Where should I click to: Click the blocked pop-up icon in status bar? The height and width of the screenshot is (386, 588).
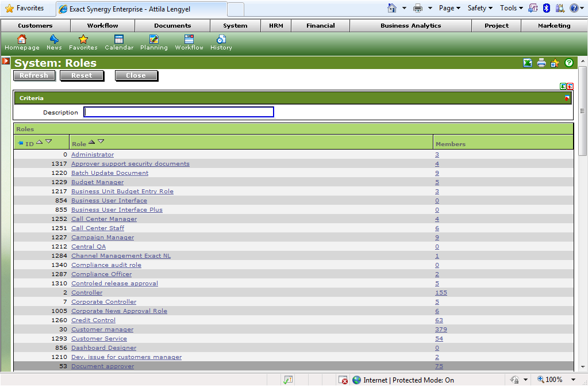click(x=343, y=380)
